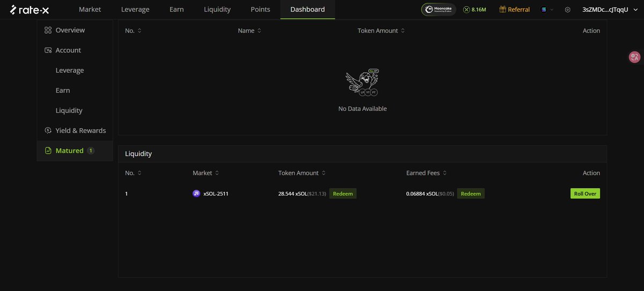Open the Market tab

[90, 9]
